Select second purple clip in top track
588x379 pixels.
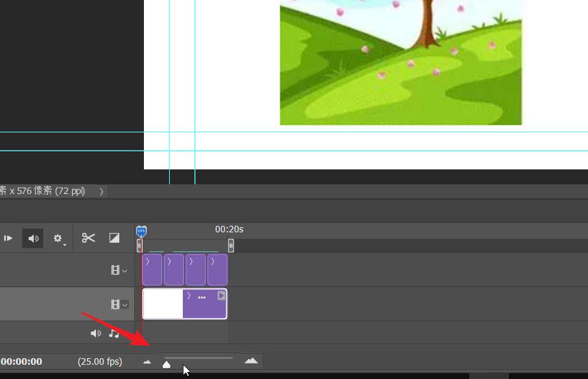[174, 269]
